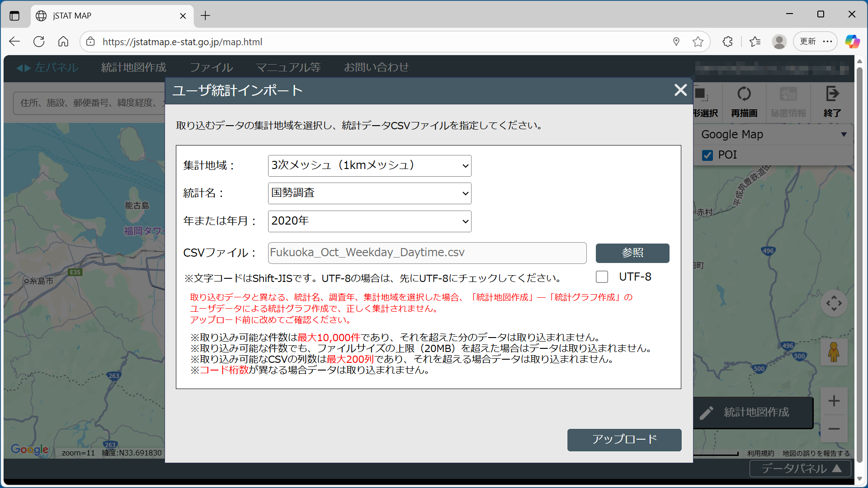Image resolution: width=868 pixels, height=488 pixels.
Task: Open the マニュアル等 menu
Action: 288,67
